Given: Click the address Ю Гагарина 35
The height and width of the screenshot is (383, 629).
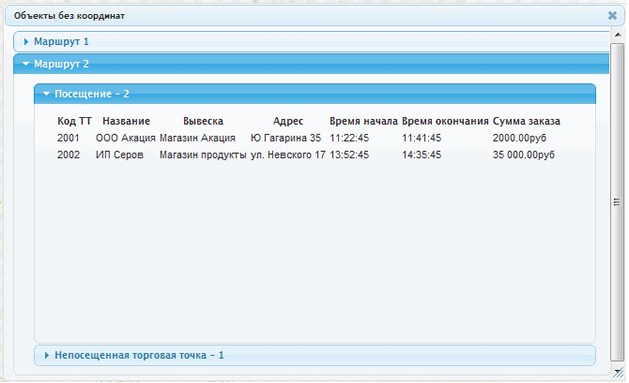Looking at the screenshot, I should pyautogui.click(x=286, y=138).
